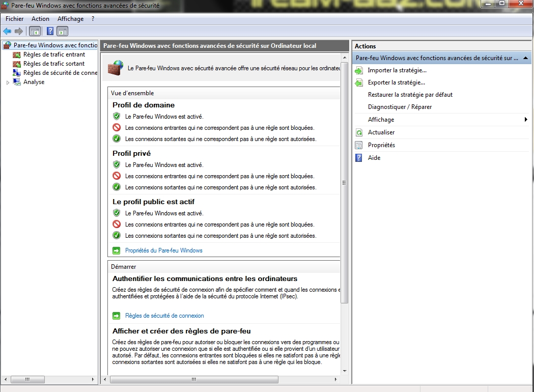
Task: Click the green check icon under Le profil public est actif
Action: pyautogui.click(x=117, y=235)
